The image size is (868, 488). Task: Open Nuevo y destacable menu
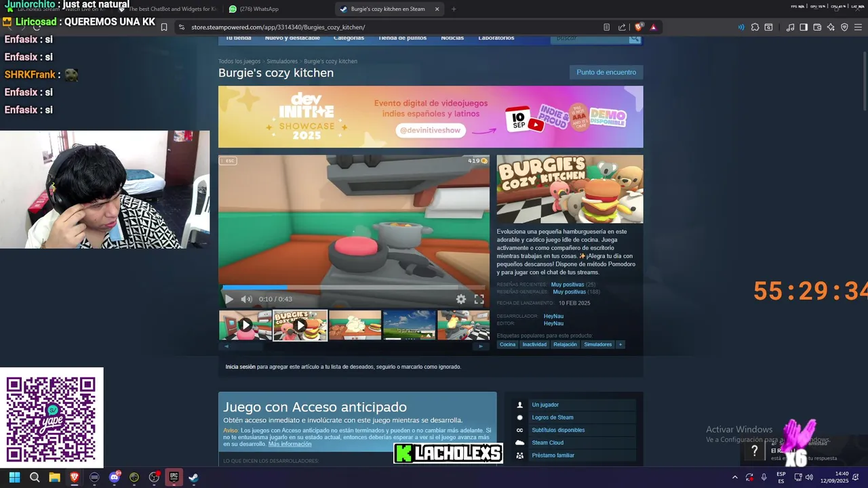(x=292, y=38)
